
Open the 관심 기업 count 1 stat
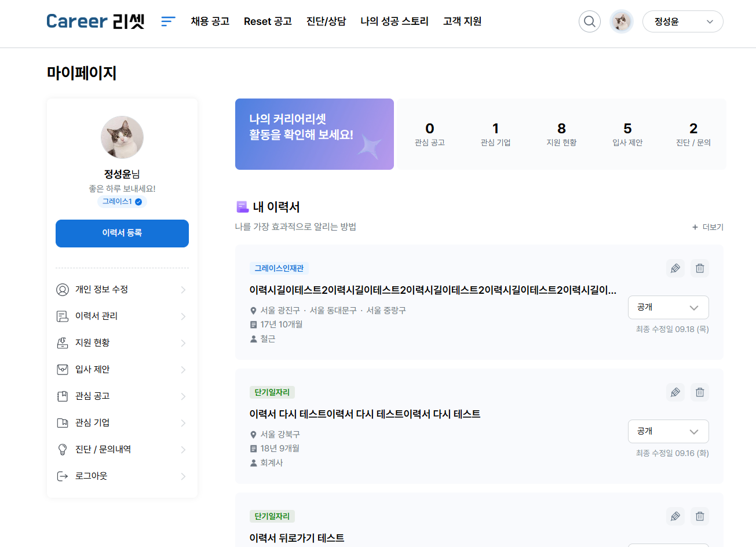click(x=496, y=134)
